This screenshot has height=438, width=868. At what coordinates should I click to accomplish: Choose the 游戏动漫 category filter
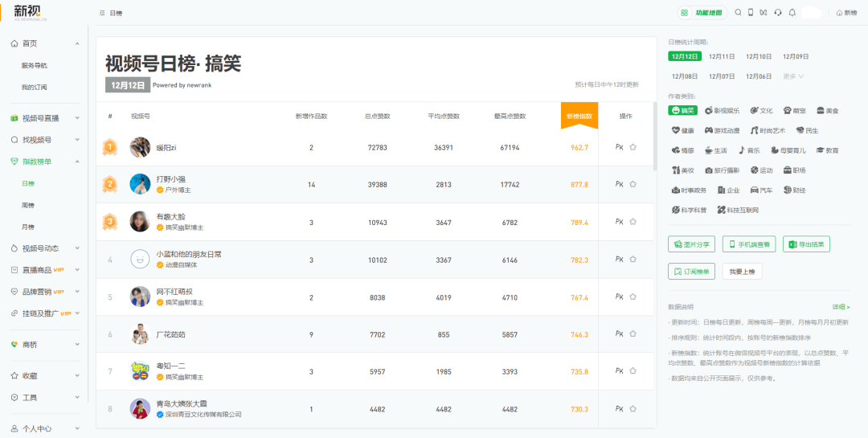[x=722, y=131]
